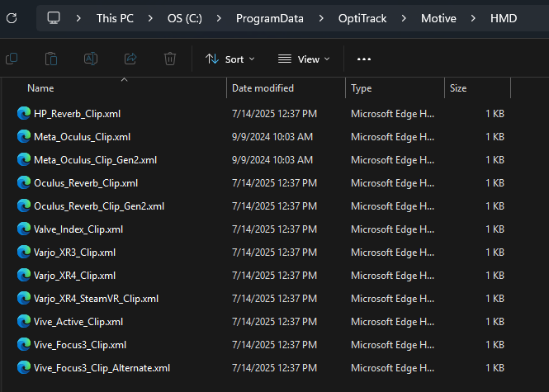Select file HP_Reverb_Clip.xml
The width and height of the screenshot is (549, 392).
(77, 114)
